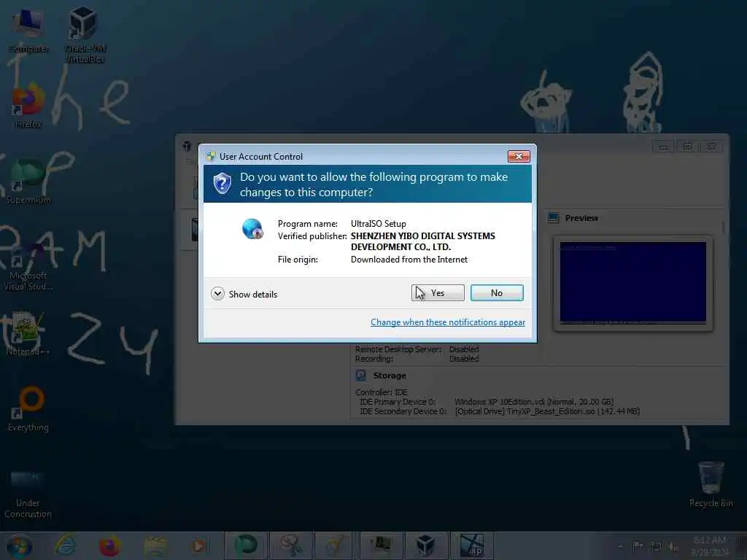This screenshot has height=560, width=747.
Task: Click Yes in the User Account Control dialog
Action: [438, 293]
